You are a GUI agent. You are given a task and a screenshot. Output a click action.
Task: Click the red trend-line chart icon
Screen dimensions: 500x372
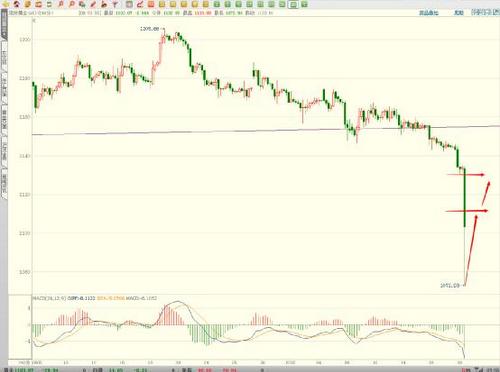[x=140, y=4]
